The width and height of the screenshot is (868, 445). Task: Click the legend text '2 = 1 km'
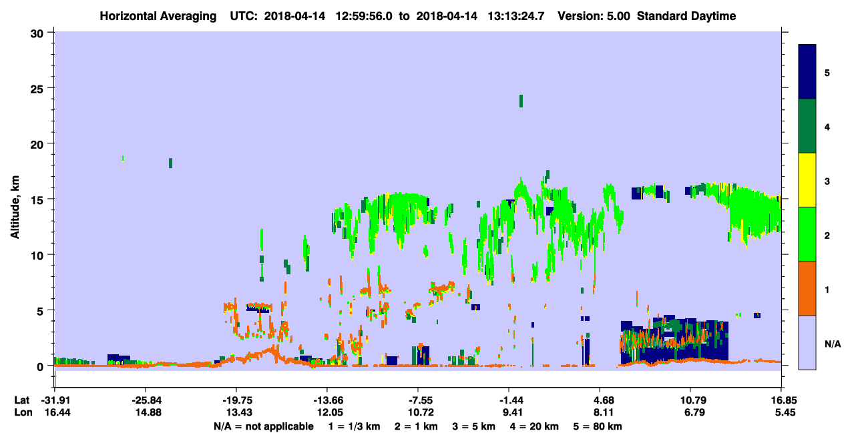point(417,426)
